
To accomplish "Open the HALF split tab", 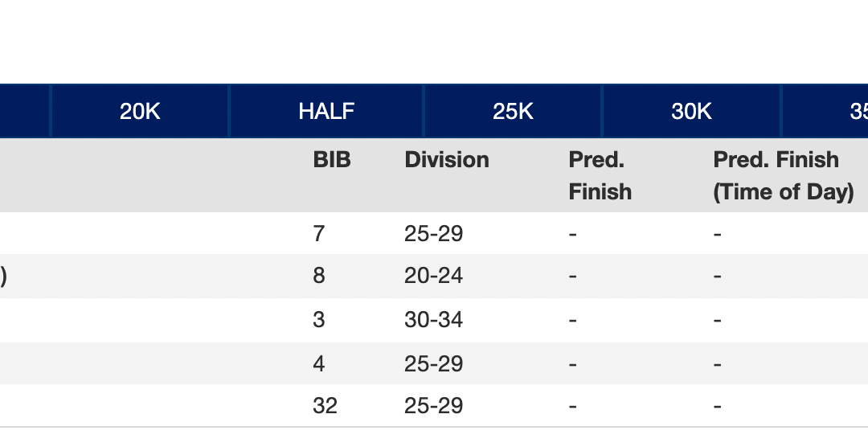I will (326, 112).
